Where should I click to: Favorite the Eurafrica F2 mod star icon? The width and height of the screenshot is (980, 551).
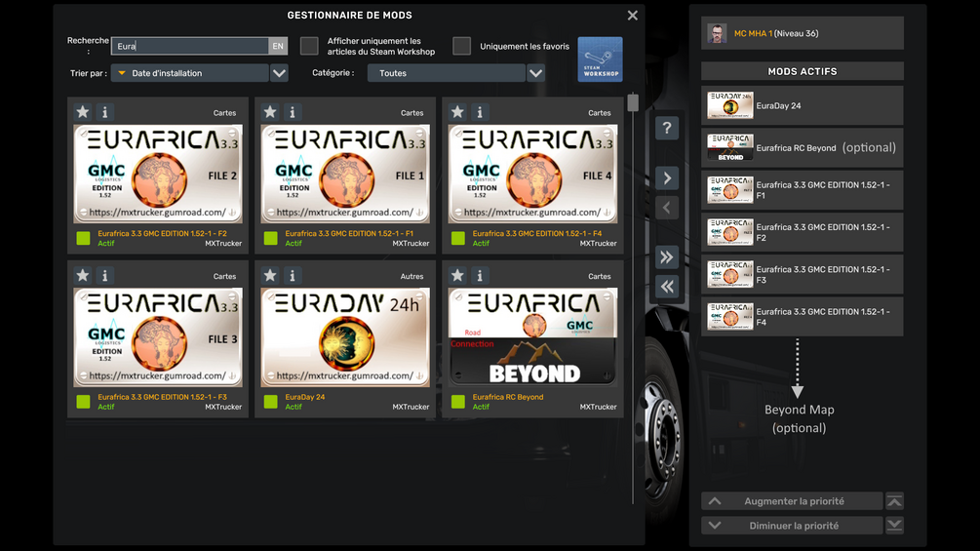pos(83,112)
